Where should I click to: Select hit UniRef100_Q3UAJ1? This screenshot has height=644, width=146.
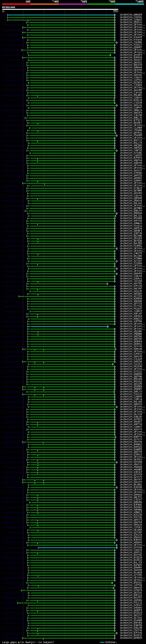point(131,278)
